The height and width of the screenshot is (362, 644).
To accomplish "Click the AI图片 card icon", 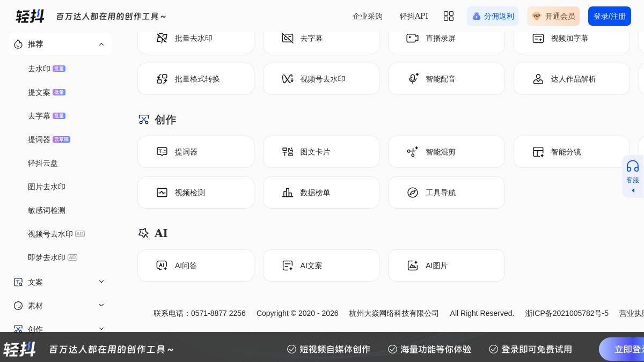I will click(413, 265).
